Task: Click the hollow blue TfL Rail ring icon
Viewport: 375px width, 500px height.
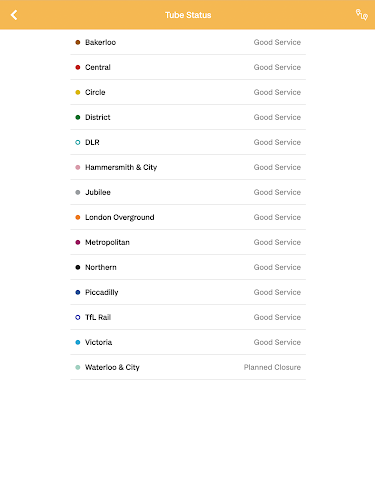Action: tap(78, 317)
